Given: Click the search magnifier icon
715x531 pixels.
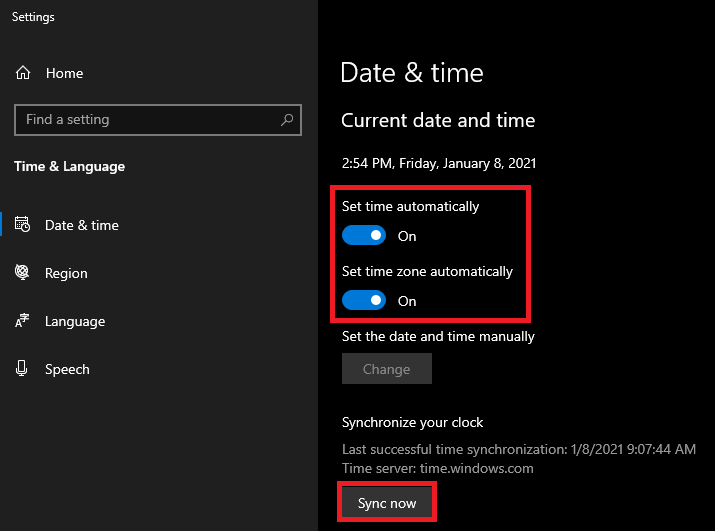Looking at the screenshot, I should (287, 120).
